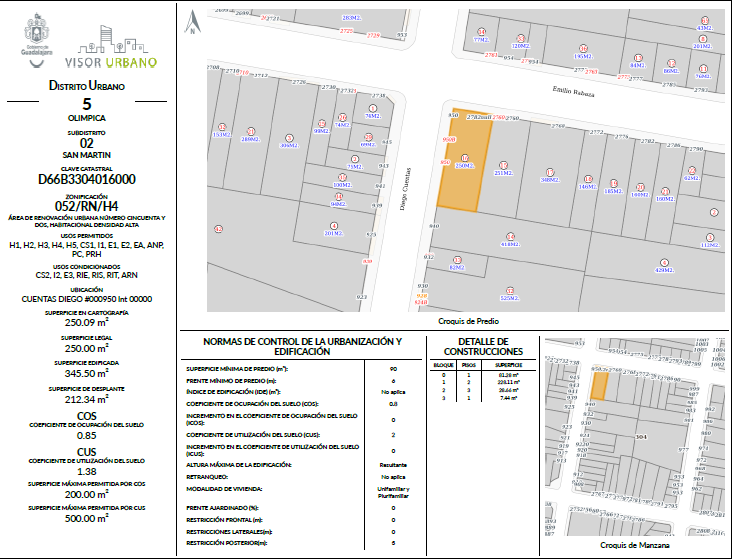Click the Unifamiliar y Plurifamiliar value
The image size is (736, 560).
tap(393, 492)
